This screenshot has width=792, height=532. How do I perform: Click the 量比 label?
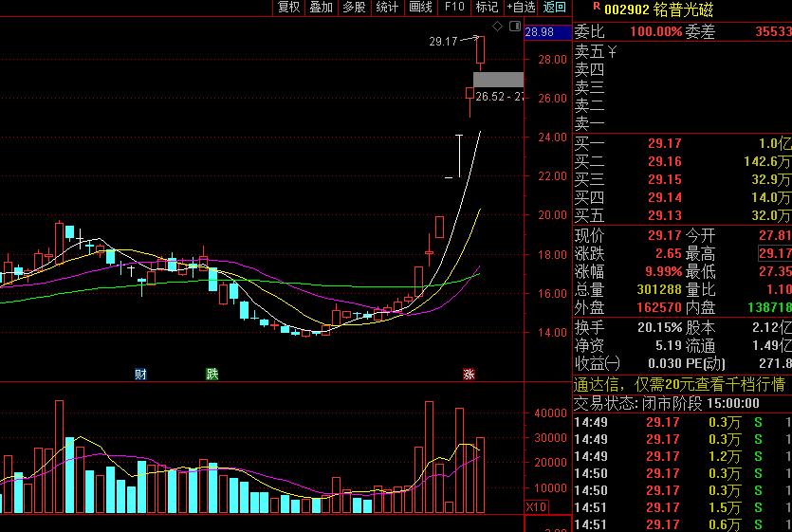click(x=700, y=289)
